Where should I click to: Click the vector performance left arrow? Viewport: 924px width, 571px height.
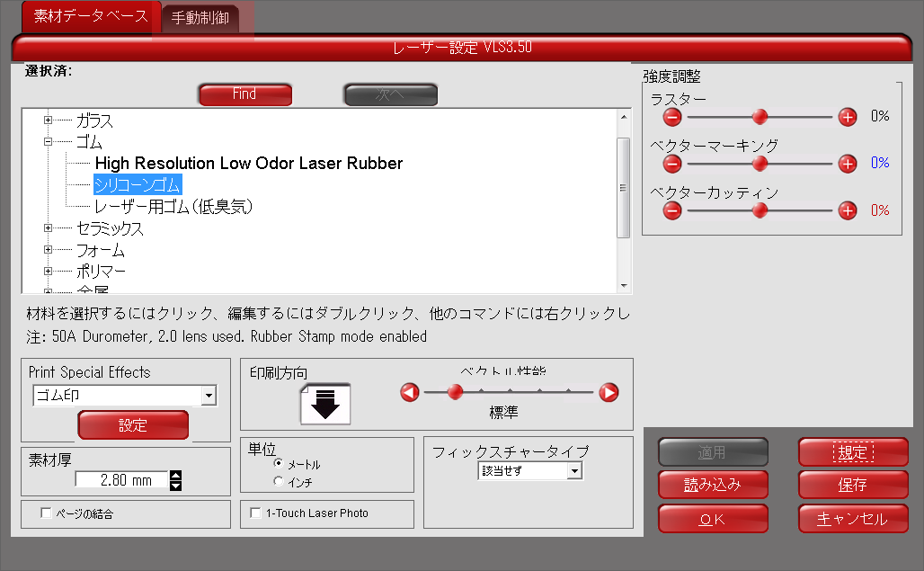410,392
